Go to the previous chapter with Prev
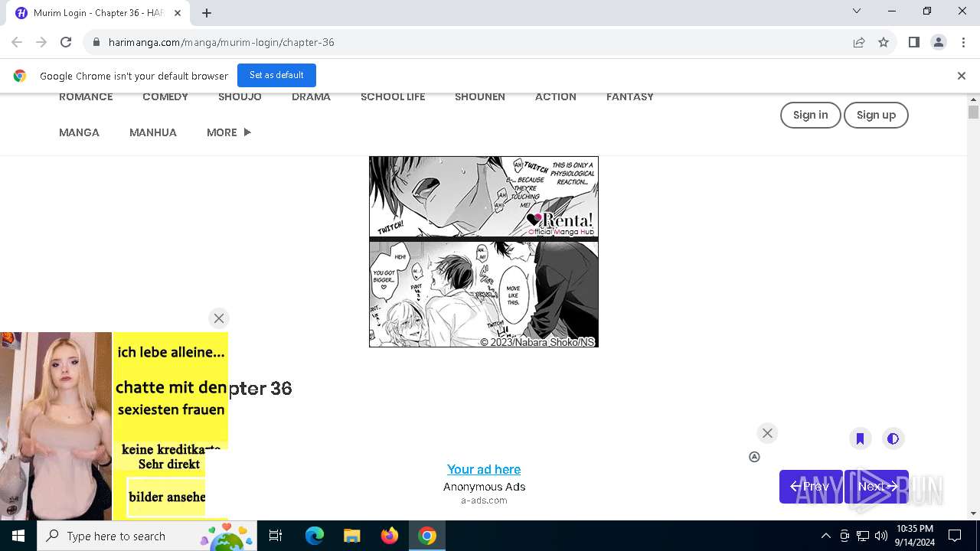 pos(811,487)
